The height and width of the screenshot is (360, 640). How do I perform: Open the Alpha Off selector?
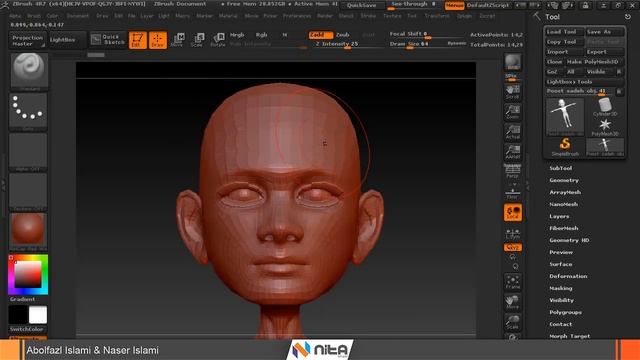(28, 152)
